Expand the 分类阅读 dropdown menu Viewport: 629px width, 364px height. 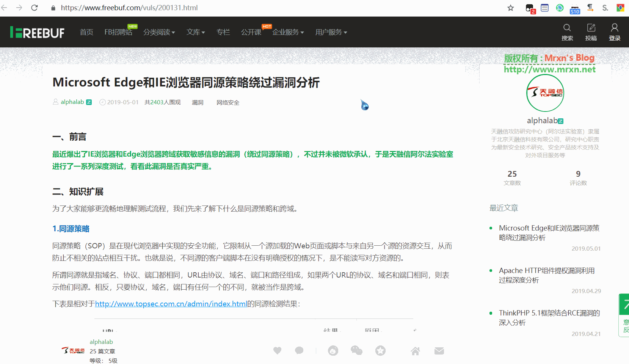pos(159,32)
